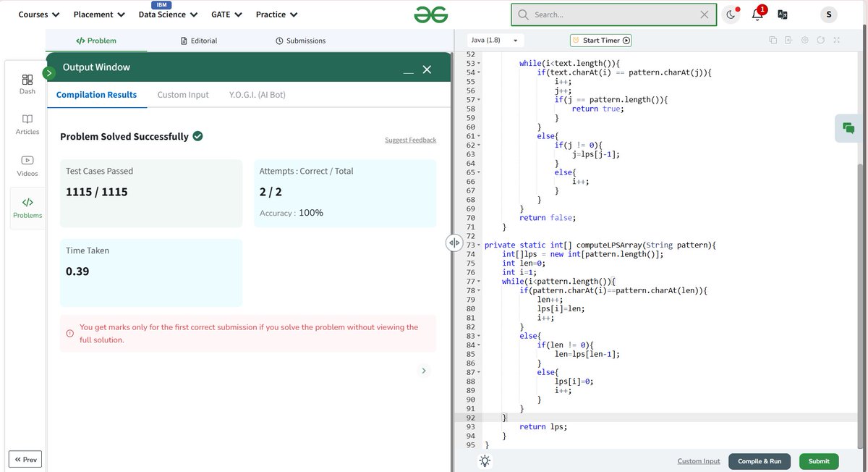
Task: Click the Test Cases Passed 1115 / 1115 value
Action: [97, 192]
